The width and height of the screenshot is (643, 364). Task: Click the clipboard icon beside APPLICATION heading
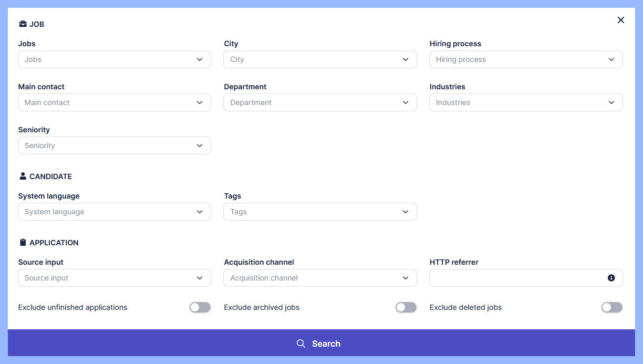click(x=23, y=243)
